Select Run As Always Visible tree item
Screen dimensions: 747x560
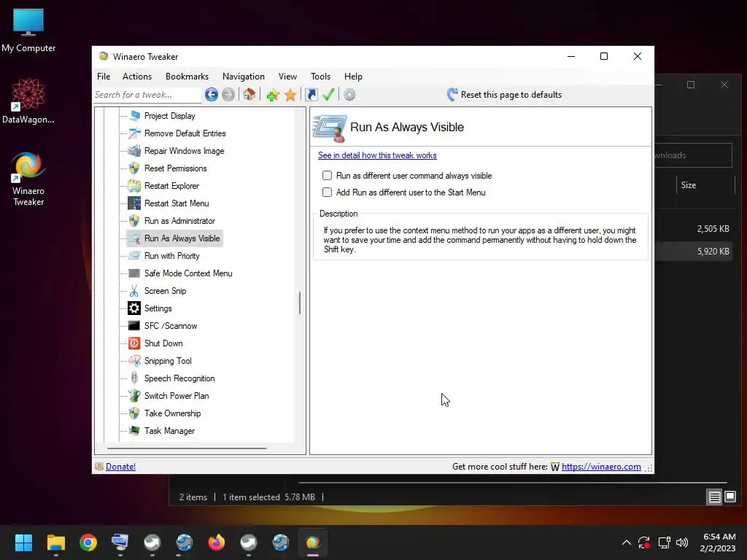pos(182,238)
